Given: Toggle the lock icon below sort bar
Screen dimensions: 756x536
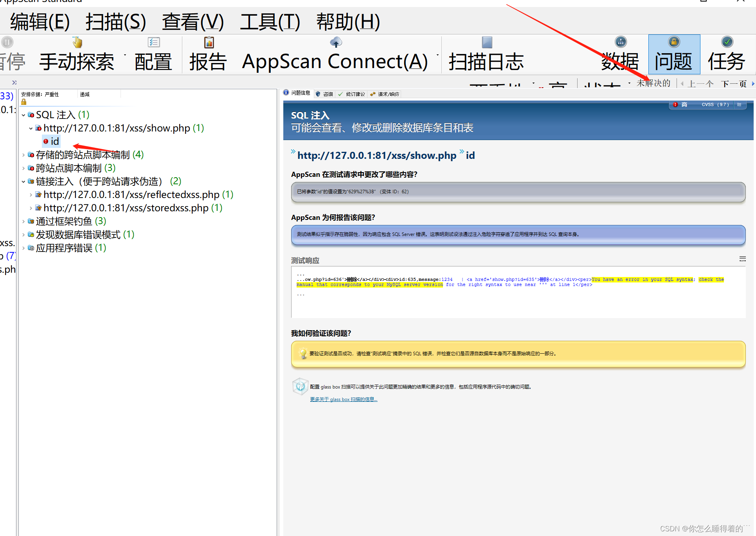Looking at the screenshot, I should pyautogui.click(x=23, y=102).
